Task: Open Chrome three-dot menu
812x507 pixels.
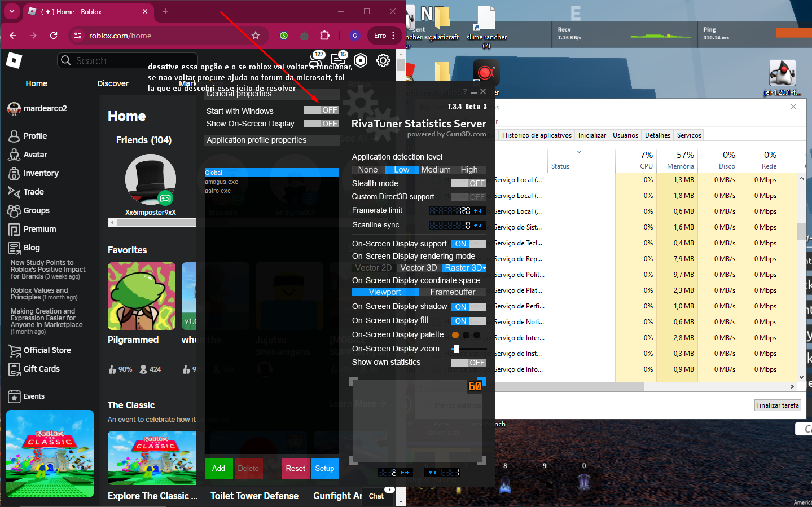Action: [x=393, y=36]
